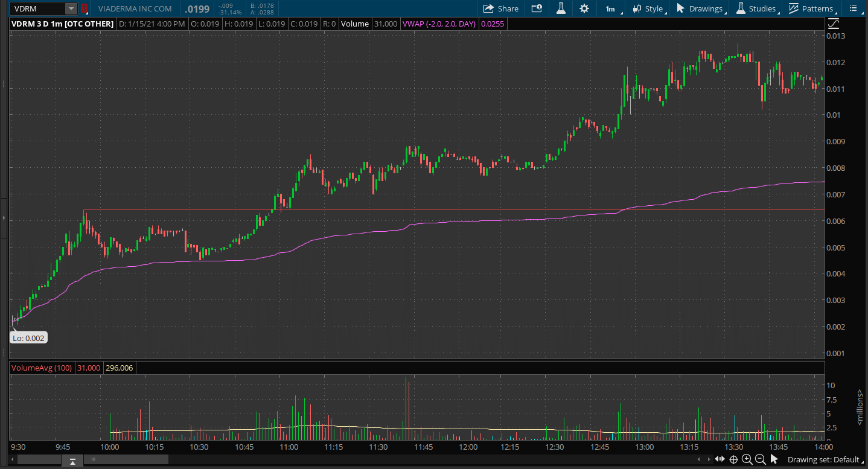Click the Patterns button
The image size is (868, 469).
[x=811, y=8]
